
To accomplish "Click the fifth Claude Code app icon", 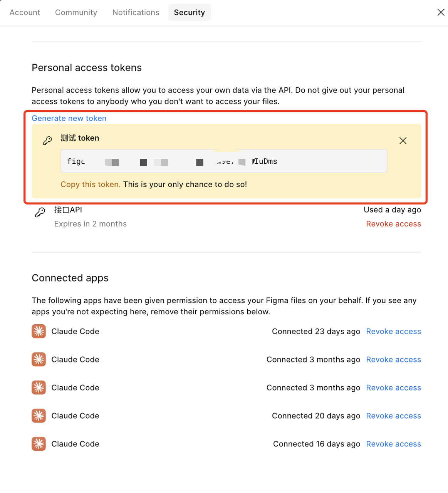I will pos(39,444).
